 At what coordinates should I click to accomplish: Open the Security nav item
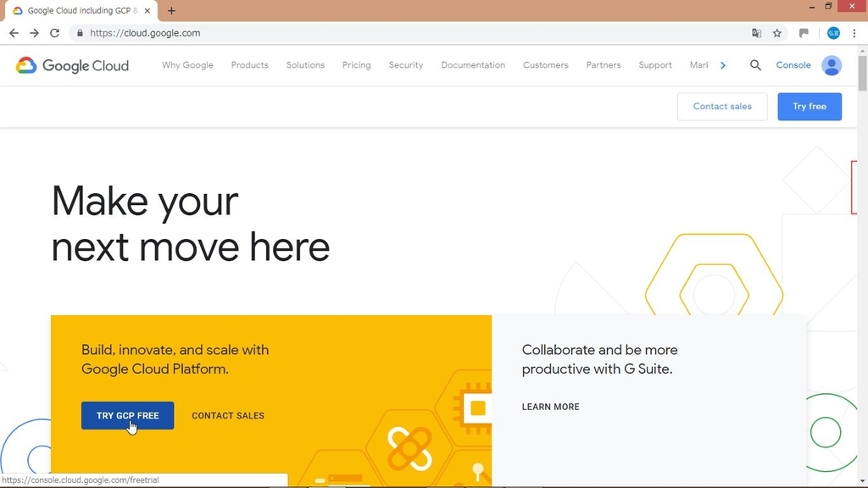[x=406, y=65]
